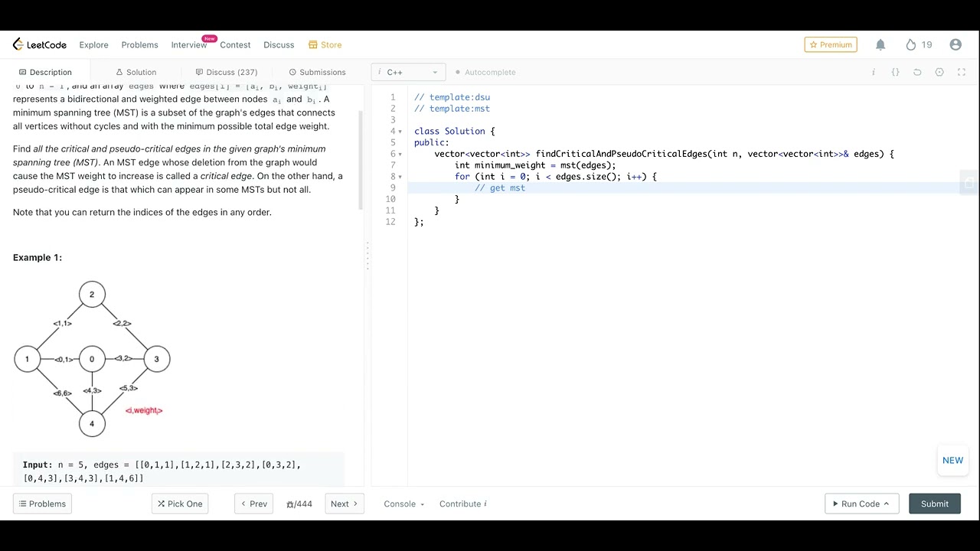Toggle the Autocomplete indicator
Screen dimensions: 980x551
pyautogui.click(x=485, y=72)
